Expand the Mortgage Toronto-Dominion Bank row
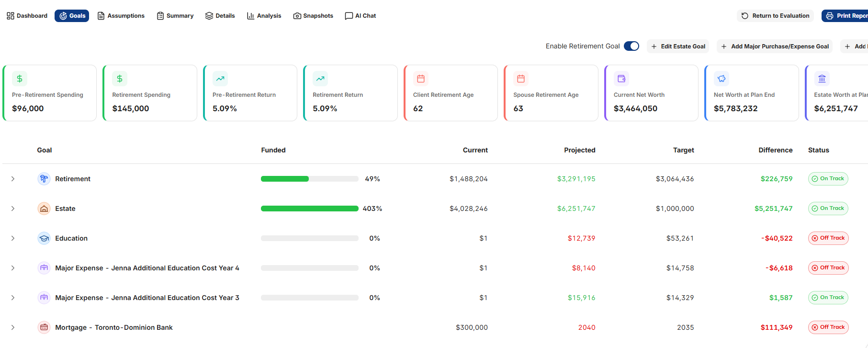Screen dimensions: 868x348 pyautogui.click(x=13, y=327)
